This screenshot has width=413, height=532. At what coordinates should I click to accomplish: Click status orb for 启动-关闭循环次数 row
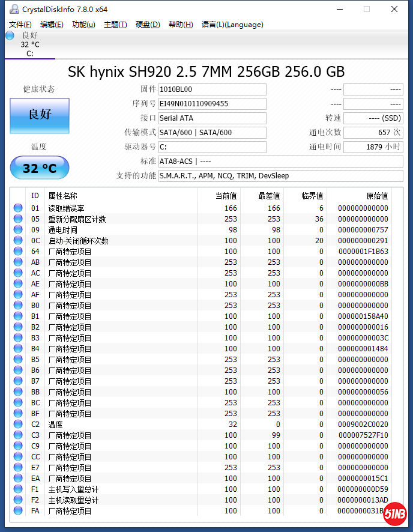coord(18,241)
